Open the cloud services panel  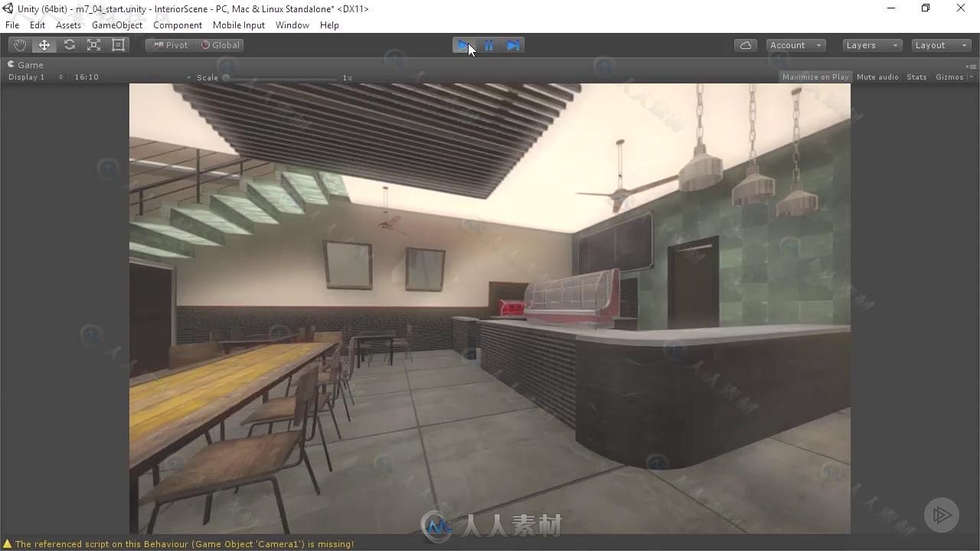(x=745, y=45)
